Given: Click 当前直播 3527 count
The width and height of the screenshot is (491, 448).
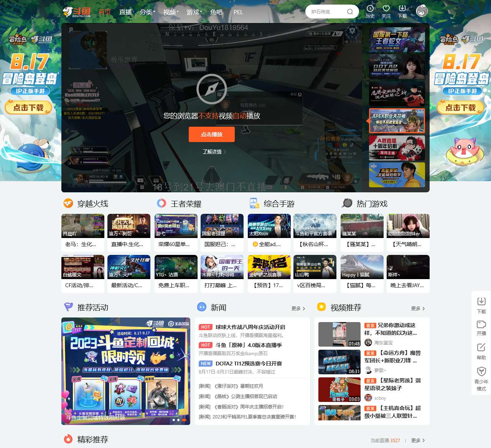Looking at the screenshot, I should [x=385, y=440].
